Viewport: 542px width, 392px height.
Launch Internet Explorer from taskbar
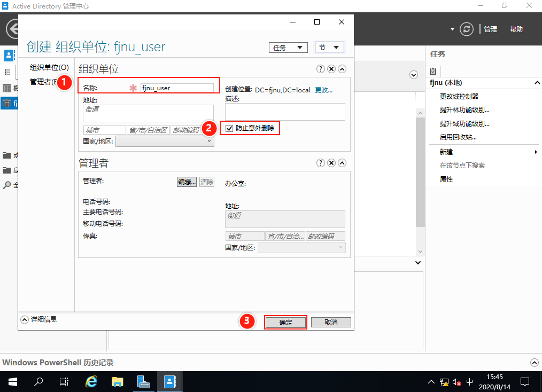tap(91, 382)
